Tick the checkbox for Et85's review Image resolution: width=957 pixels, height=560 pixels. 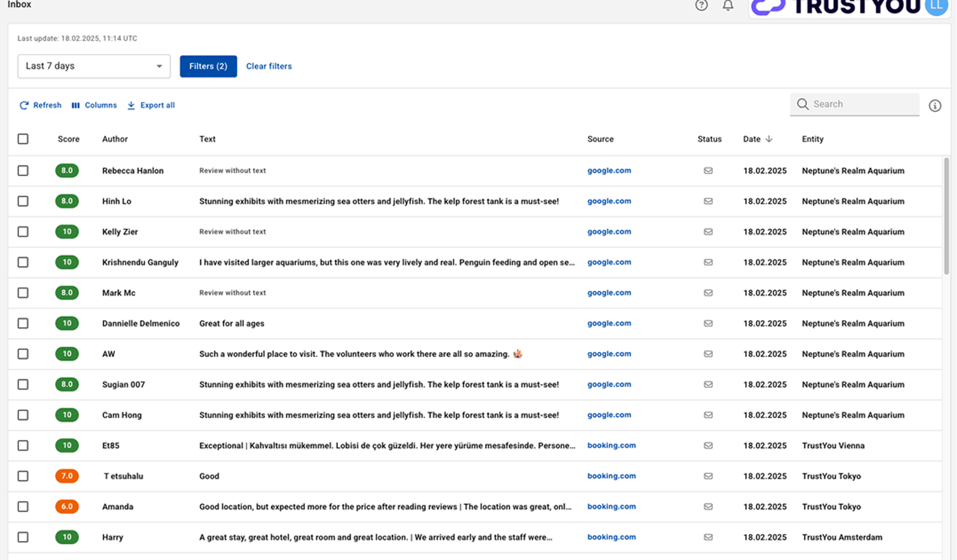pos(23,445)
